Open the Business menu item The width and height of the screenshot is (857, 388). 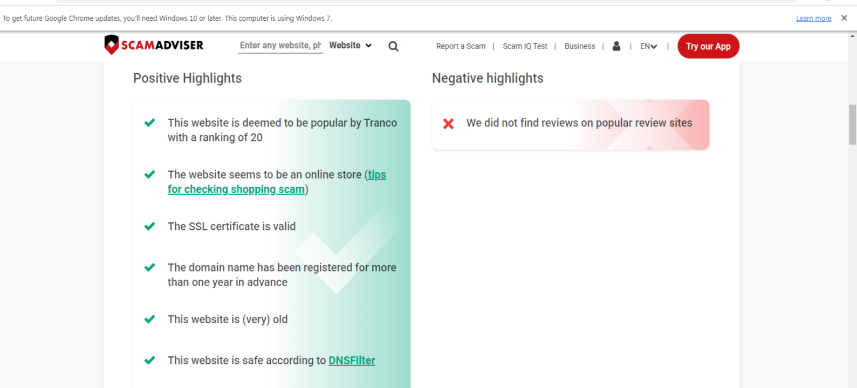[x=580, y=46]
